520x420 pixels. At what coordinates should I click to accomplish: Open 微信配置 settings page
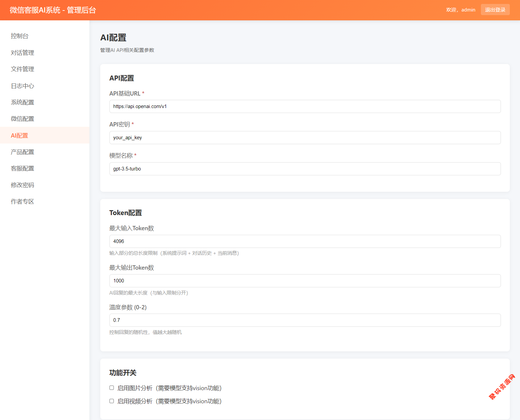click(22, 119)
